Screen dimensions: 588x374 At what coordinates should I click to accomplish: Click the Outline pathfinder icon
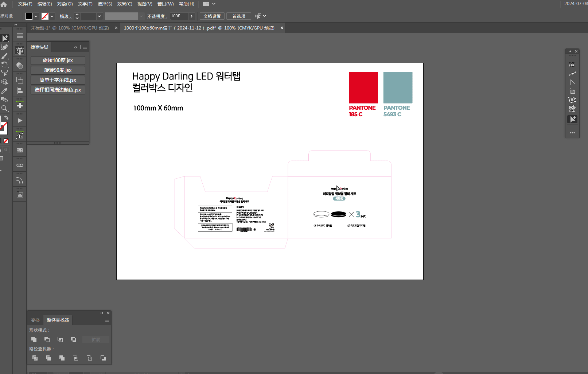(x=89, y=358)
